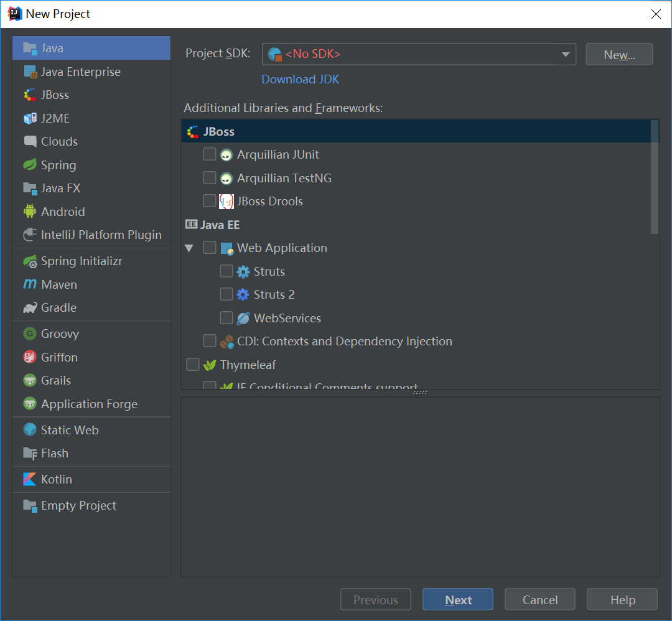Click the Application Forge icon
The height and width of the screenshot is (621, 672).
point(30,404)
